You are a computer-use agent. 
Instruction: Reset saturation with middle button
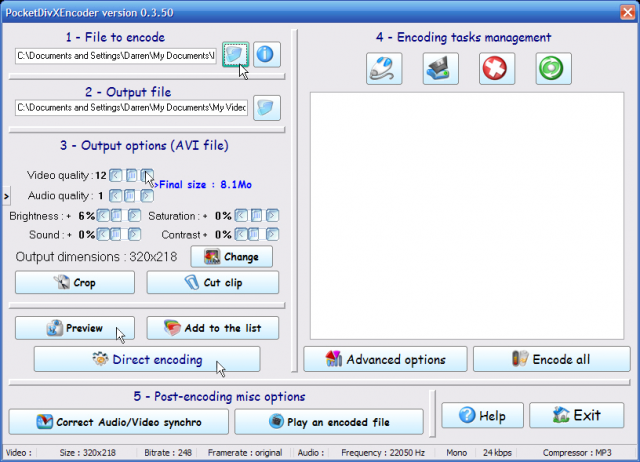[256, 215]
